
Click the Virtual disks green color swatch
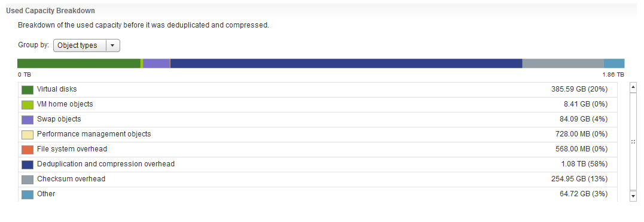(x=28, y=90)
